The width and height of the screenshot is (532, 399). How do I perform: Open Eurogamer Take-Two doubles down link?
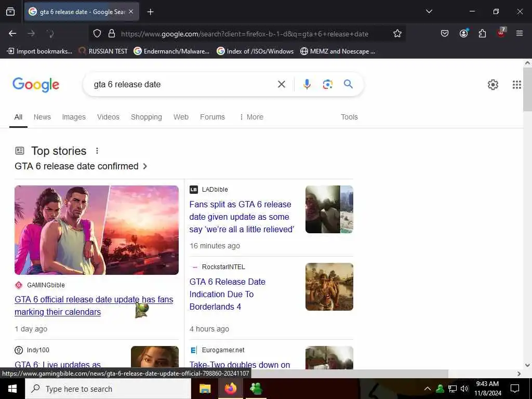coord(240,365)
